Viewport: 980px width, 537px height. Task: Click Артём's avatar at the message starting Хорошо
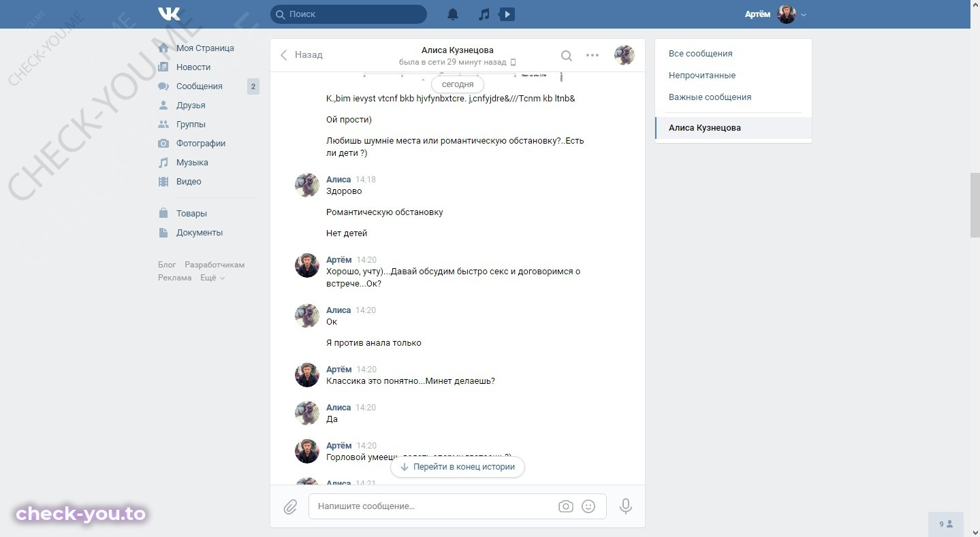coord(307,265)
